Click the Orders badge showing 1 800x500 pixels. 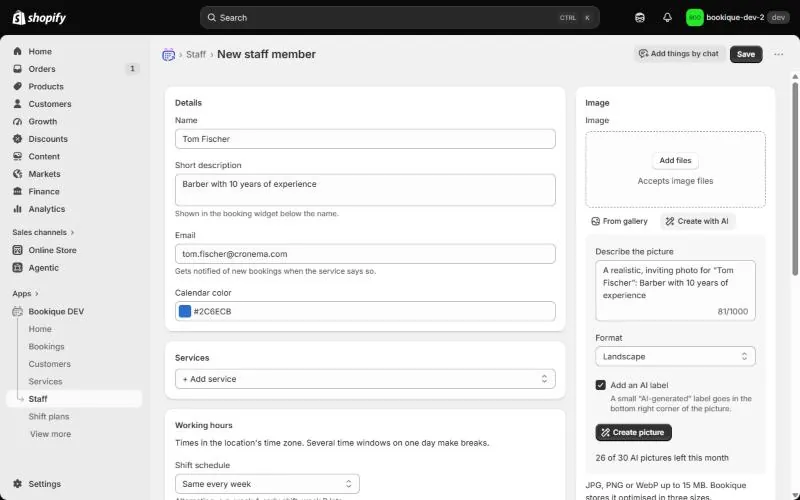pyautogui.click(x=132, y=68)
